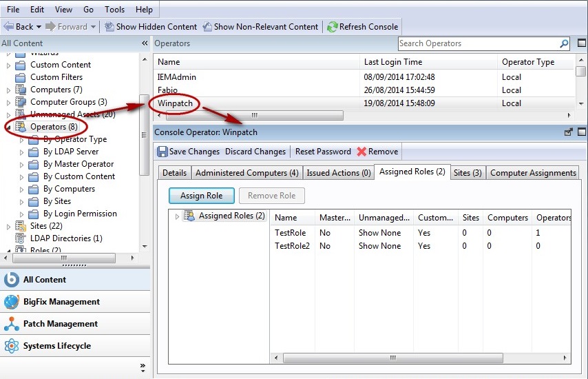This screenshot has width=588, height=379.
Task: Click the LDAP Directories (1) icon
Action: tap(20, 238)
